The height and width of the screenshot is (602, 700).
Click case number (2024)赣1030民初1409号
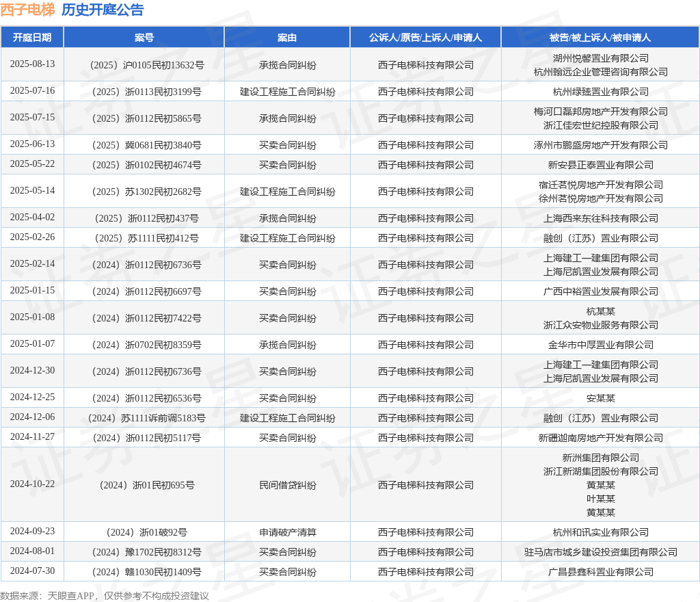point(147,573)
